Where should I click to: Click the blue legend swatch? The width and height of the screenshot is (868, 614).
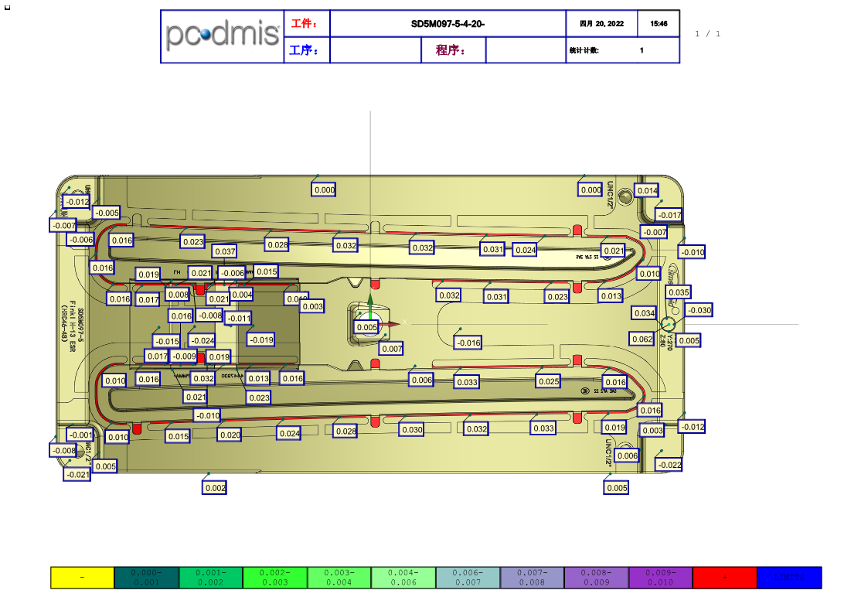789,578
